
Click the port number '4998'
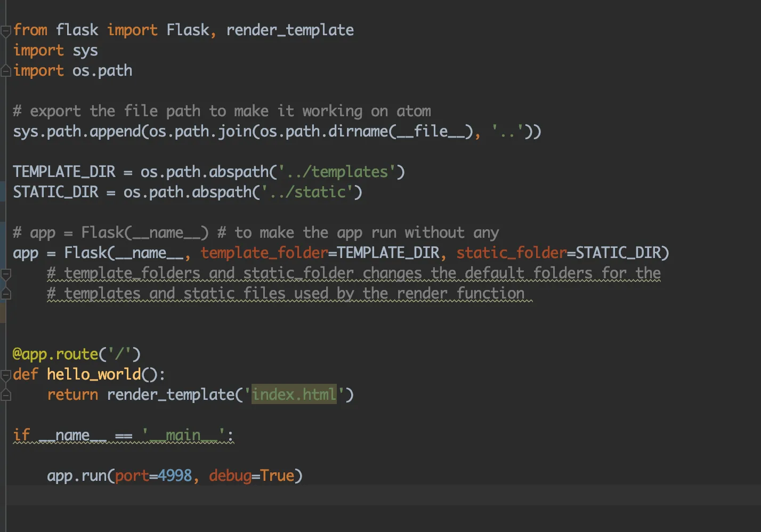tap(175, 475)
